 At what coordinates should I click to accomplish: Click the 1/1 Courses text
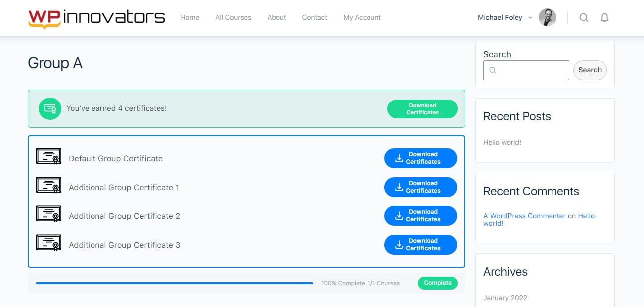383,283
